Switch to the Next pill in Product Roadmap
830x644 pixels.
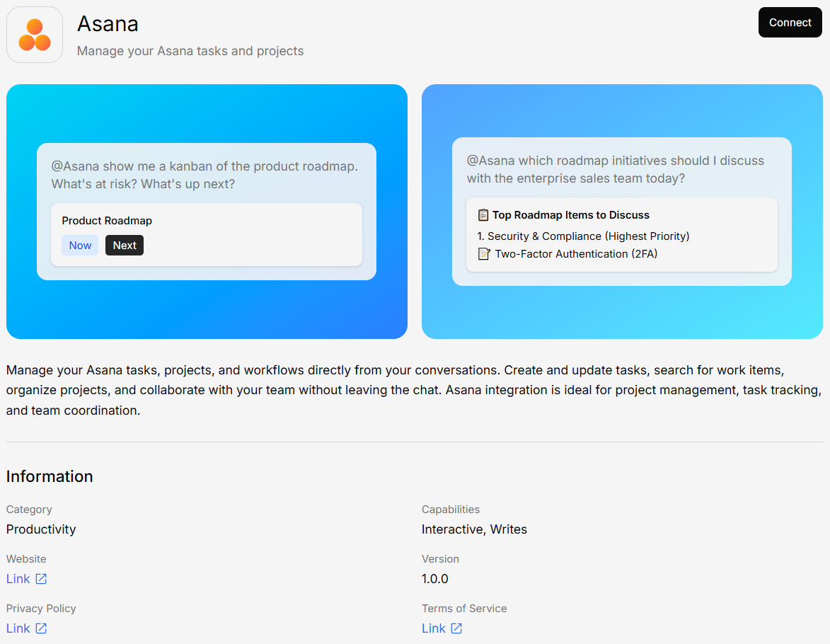[125, 246]
